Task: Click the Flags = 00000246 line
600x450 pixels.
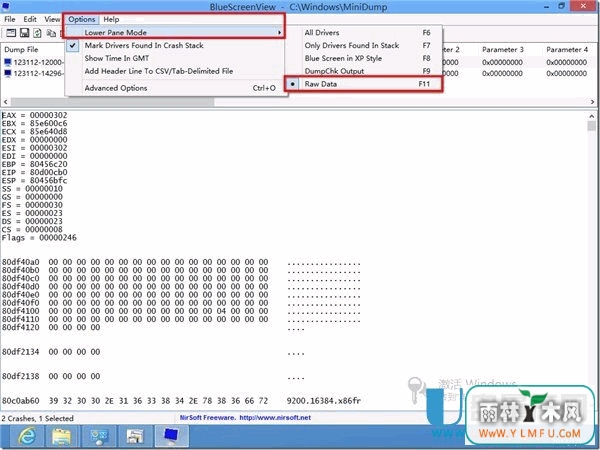Action: coord(39,238)
